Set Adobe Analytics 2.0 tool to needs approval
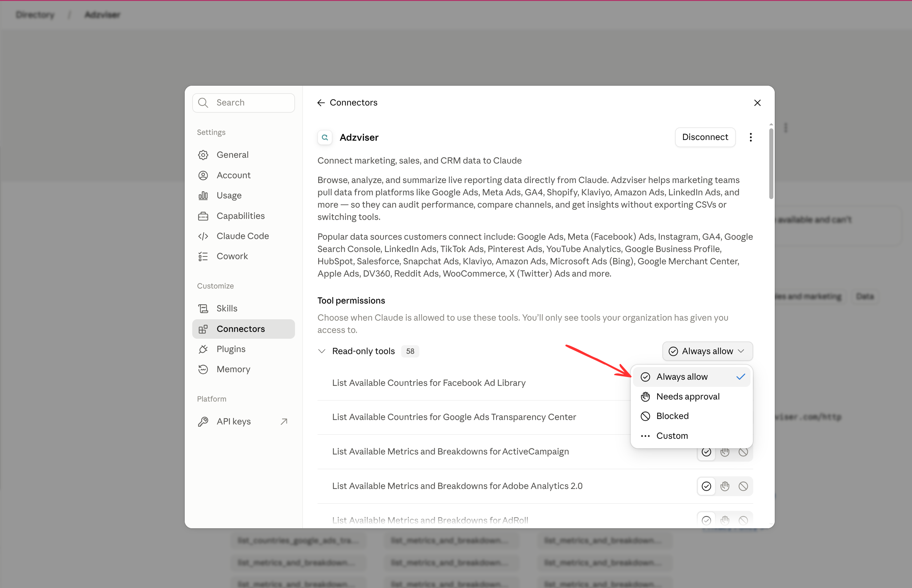This screenshot has height=588, width=912. (x=725, y=487)
